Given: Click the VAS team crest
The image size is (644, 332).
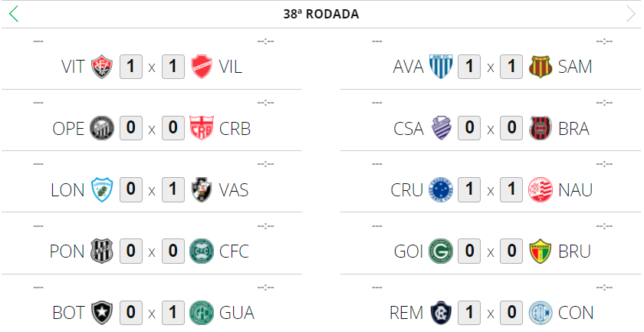Looking at the screenshot, I should [x=202, y=189].
